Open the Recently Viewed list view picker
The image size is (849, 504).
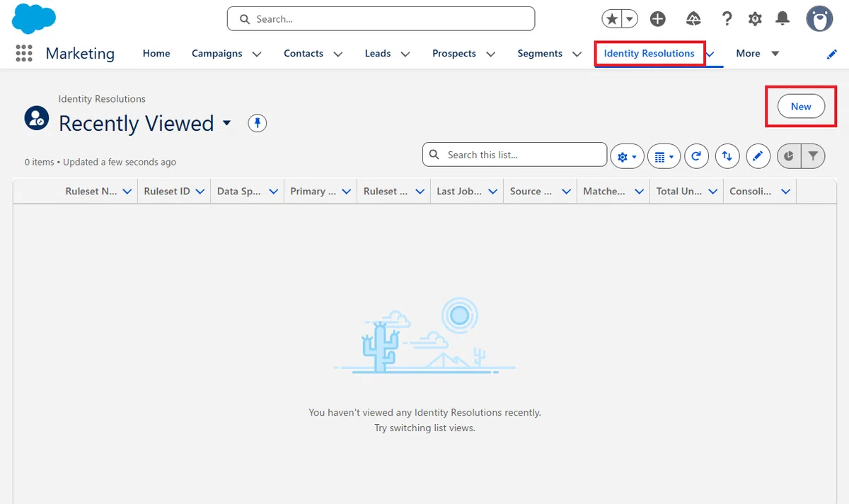coord(226,123)
